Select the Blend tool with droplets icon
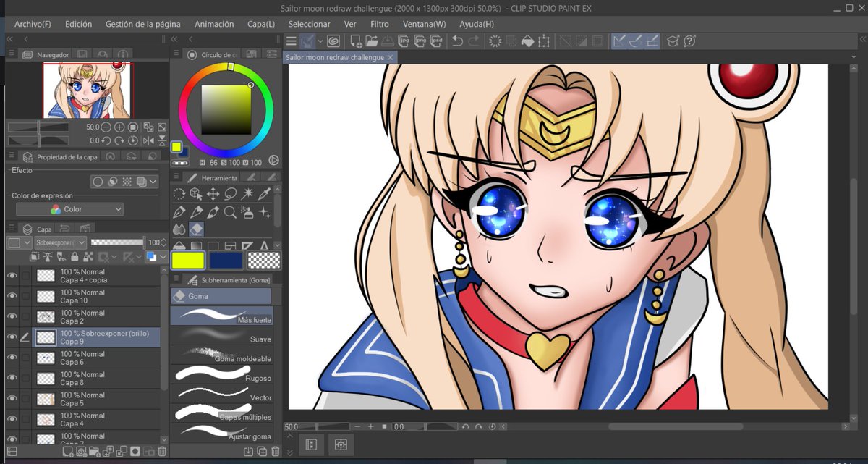868x464 pixels. tap(179, 229)
